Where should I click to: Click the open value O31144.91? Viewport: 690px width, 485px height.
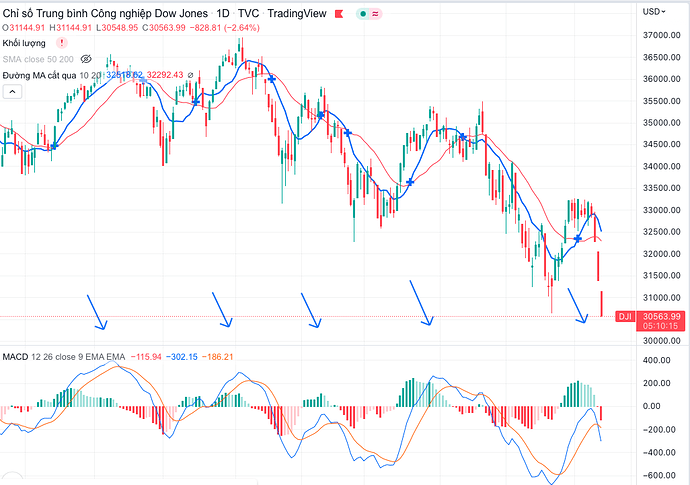(24, 28)
